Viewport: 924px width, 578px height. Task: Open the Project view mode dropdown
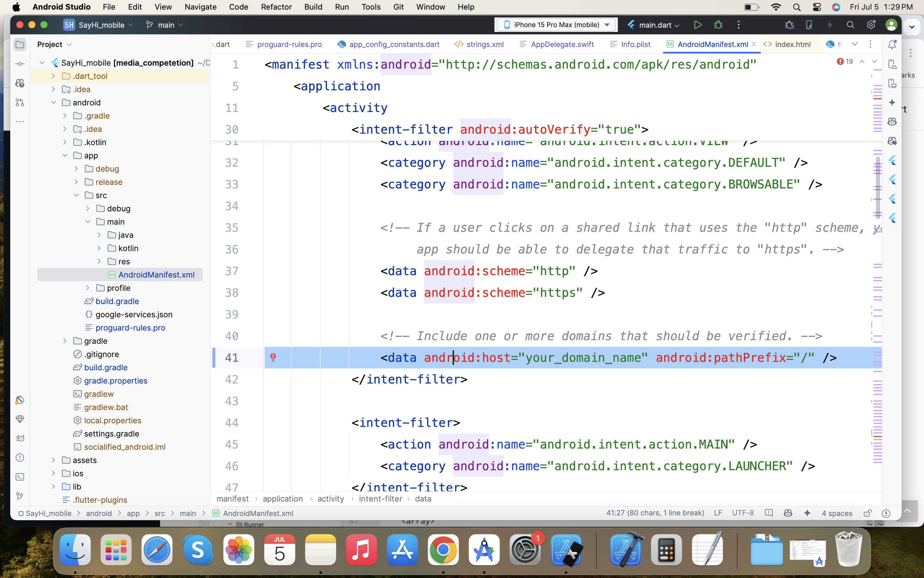coord(54,44)
